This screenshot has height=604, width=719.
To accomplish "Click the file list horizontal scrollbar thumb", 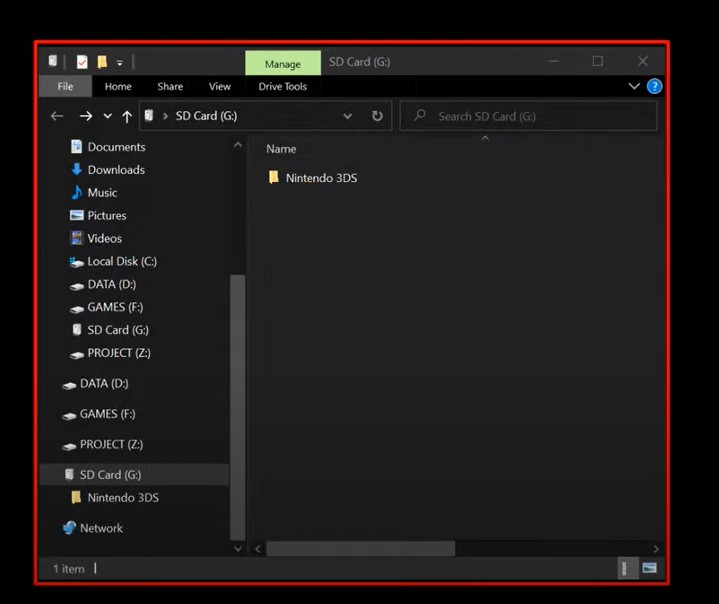I will (361, 549).
